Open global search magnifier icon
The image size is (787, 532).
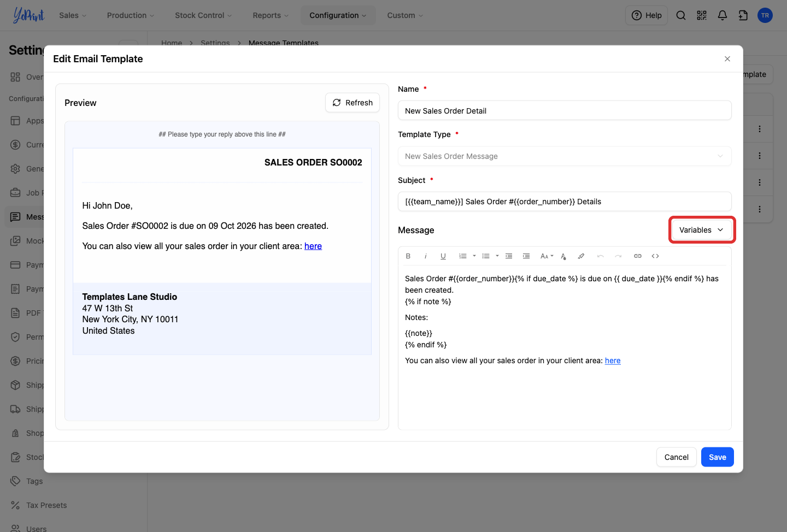[681, 15]
